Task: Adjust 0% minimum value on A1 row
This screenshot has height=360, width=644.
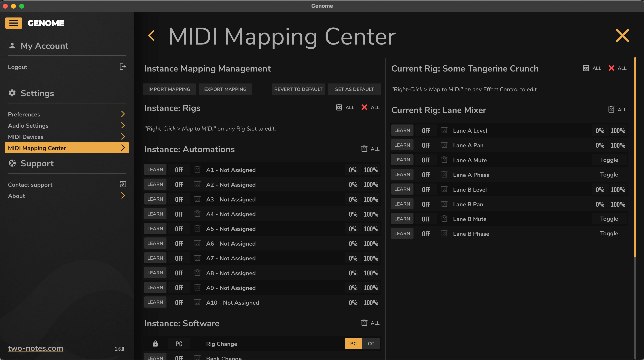Action: (x=353, y=170)
